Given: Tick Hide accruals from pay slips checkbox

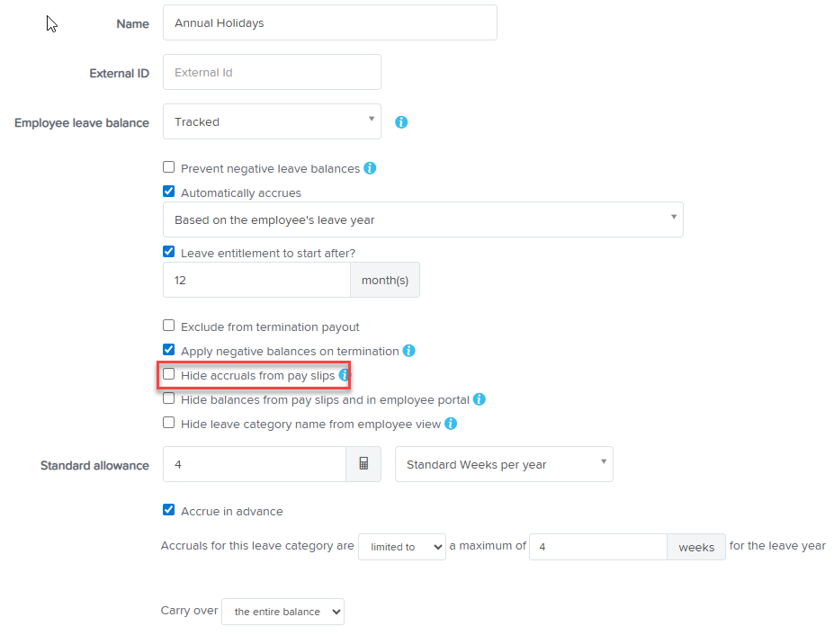Looking at the screenshot, I should coord(168,374).
